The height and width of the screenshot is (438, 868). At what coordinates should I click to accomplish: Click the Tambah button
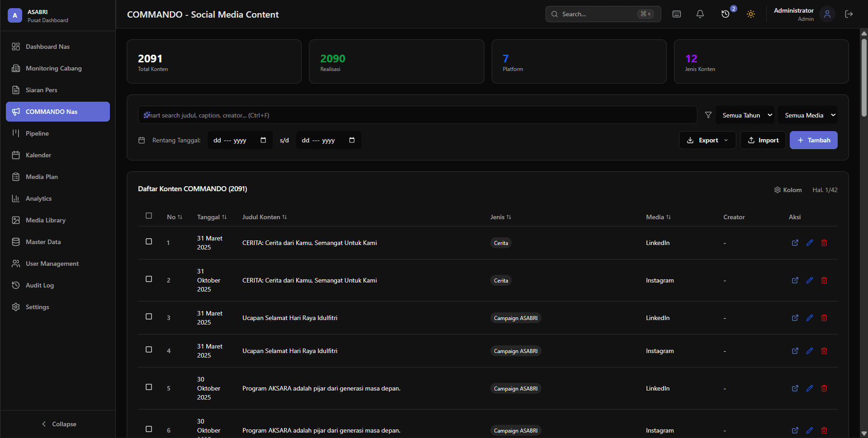click(813, 140)
